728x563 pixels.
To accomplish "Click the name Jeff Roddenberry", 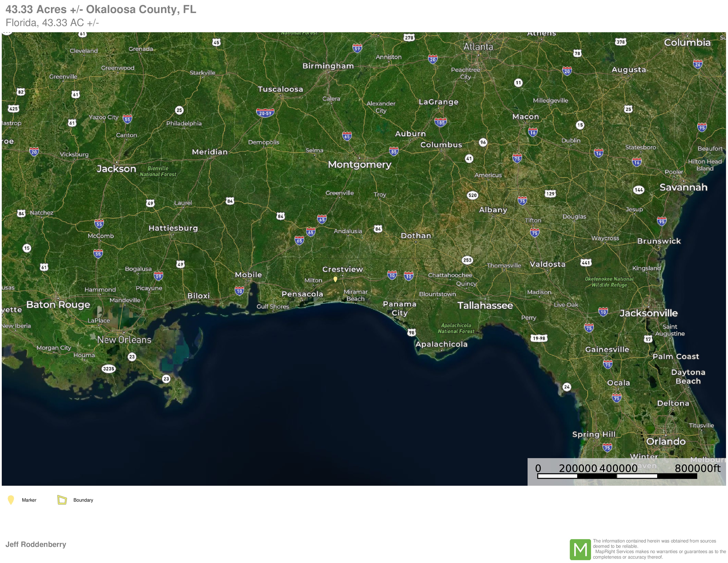I will point(36,544).
